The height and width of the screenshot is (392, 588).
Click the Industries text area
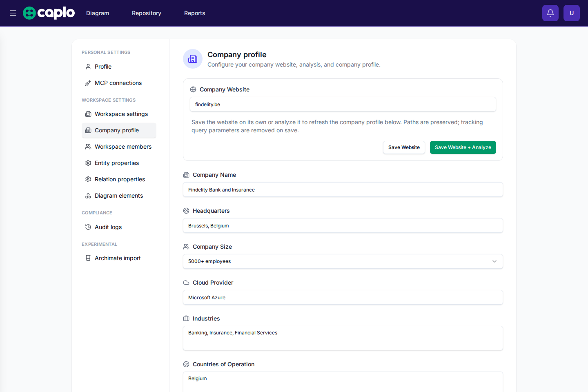(x=343, y=338)
